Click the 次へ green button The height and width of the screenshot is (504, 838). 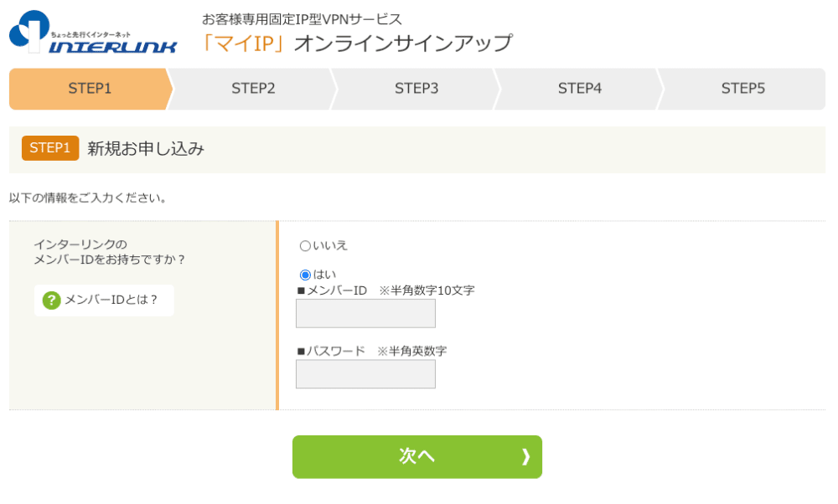coord(416,456)
